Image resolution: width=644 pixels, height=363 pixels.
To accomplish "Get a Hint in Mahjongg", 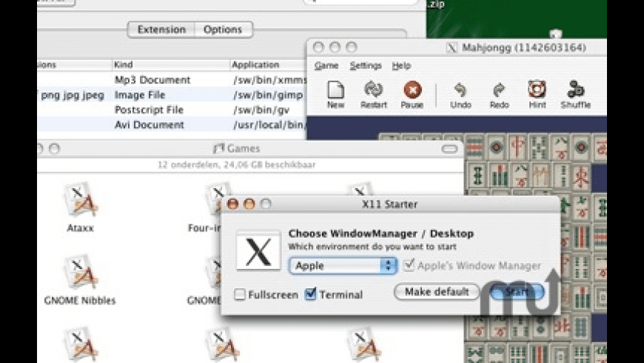I will point(537,95).
